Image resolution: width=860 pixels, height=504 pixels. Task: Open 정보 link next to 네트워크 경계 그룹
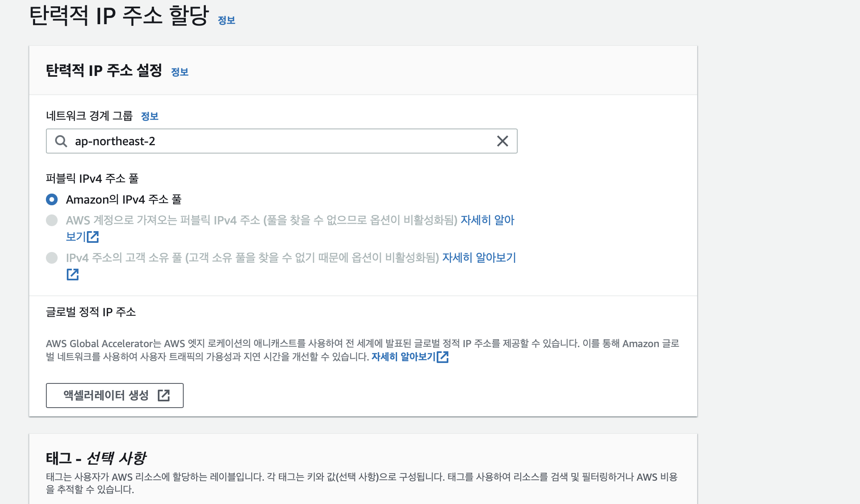coord(149,116)
